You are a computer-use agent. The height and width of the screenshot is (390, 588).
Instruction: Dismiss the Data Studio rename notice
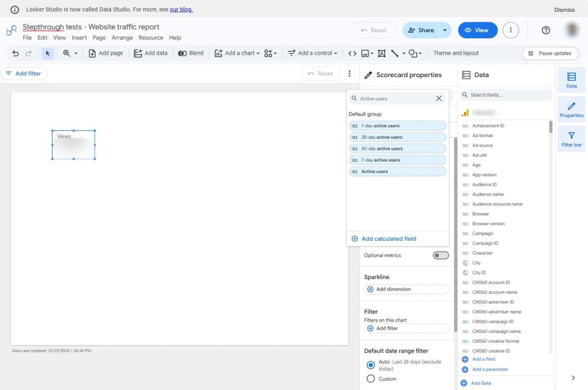(564, 10)
